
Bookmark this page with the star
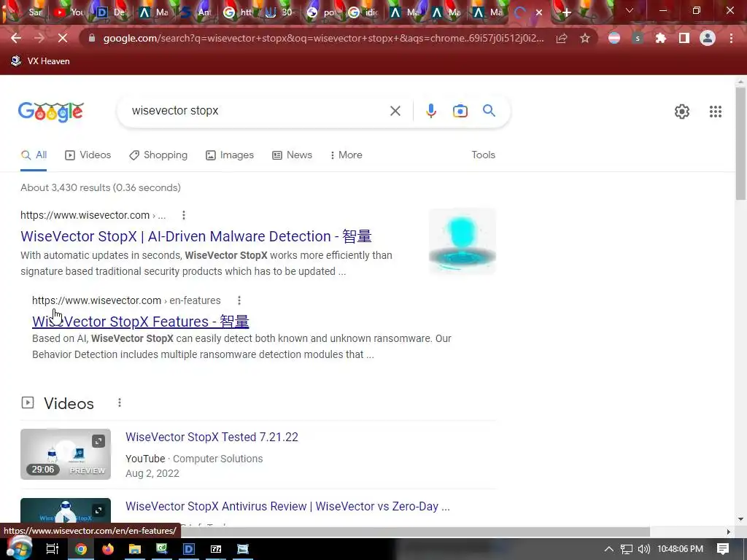coord(585,38)
